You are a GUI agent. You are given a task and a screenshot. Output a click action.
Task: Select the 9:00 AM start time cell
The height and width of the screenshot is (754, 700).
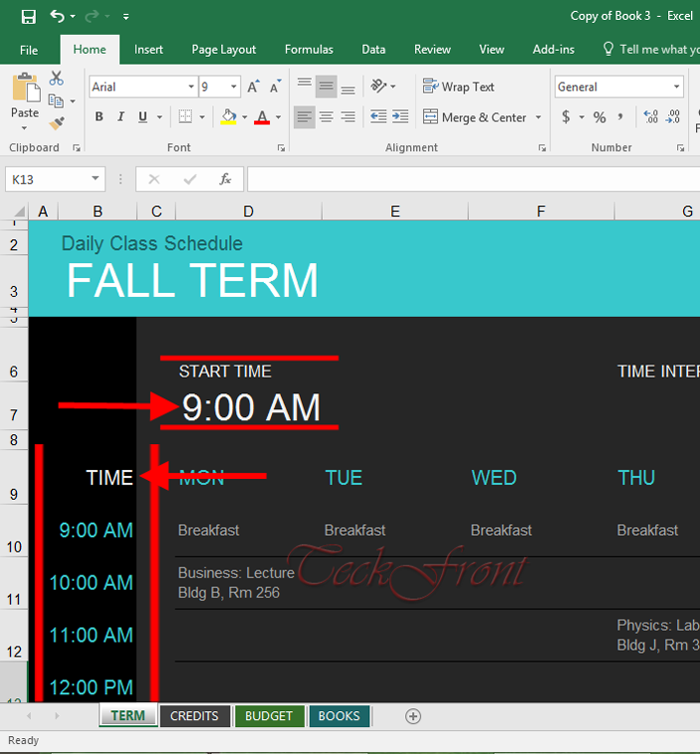251,407
